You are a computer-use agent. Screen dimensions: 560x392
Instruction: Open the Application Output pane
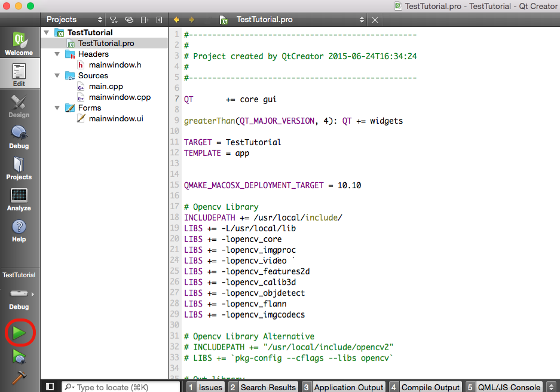click(x=344, y=387)
